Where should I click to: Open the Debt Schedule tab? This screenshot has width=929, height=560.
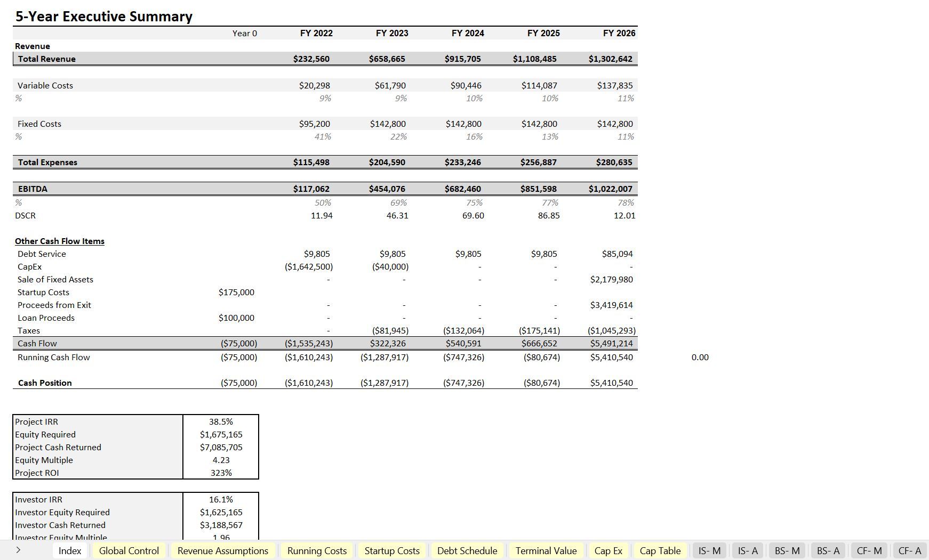pyautogui.click(x=467, y=551)
